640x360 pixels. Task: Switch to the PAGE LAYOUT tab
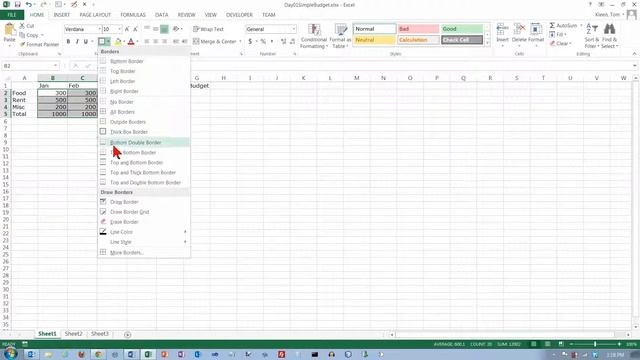tap(95, 15)
